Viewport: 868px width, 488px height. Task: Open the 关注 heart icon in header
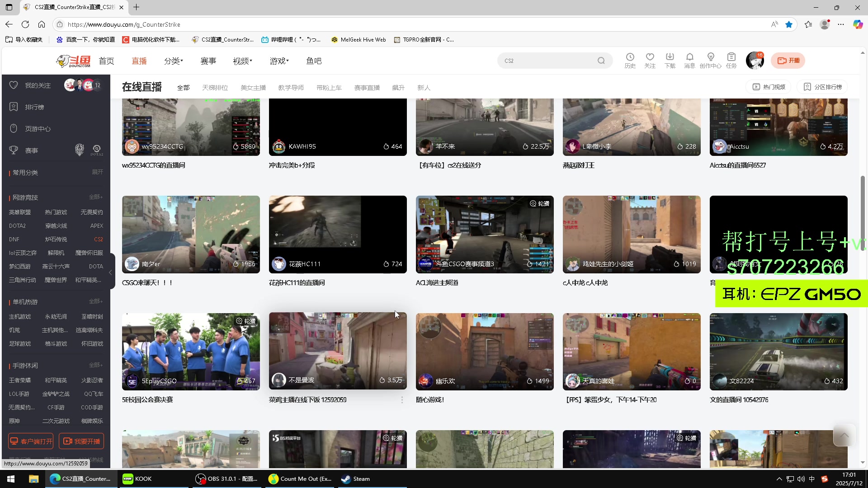pyautogui.click(x=650, y=60)
